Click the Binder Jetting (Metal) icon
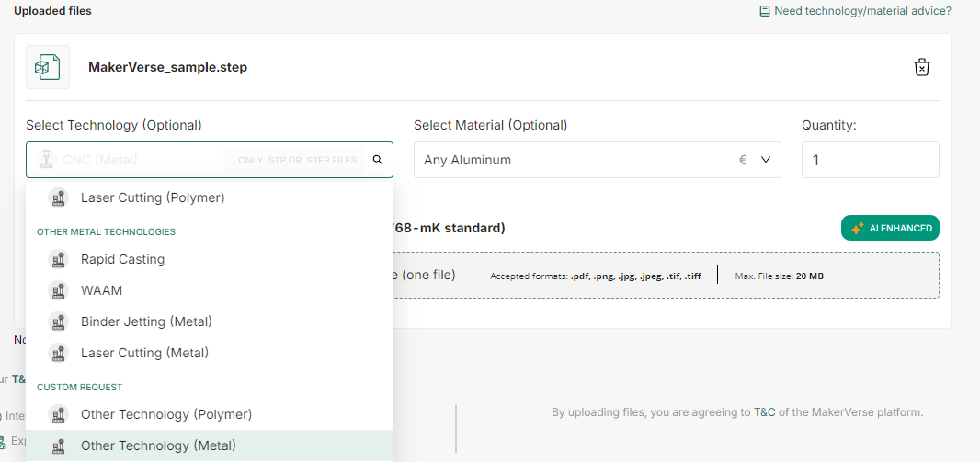The height and width of the screenshot is (462, 980). coord(59,321)
